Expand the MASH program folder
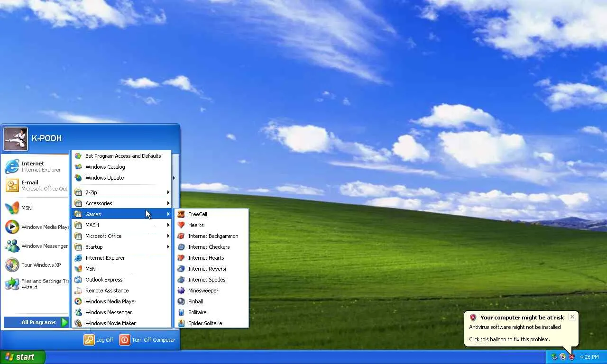Viewport: 607px width, 364px height. tap(121, 225)
